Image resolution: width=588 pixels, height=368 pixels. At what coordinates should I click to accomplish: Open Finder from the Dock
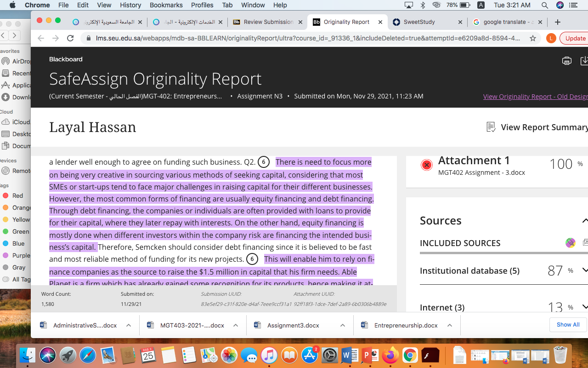click(x=28, y=355)
